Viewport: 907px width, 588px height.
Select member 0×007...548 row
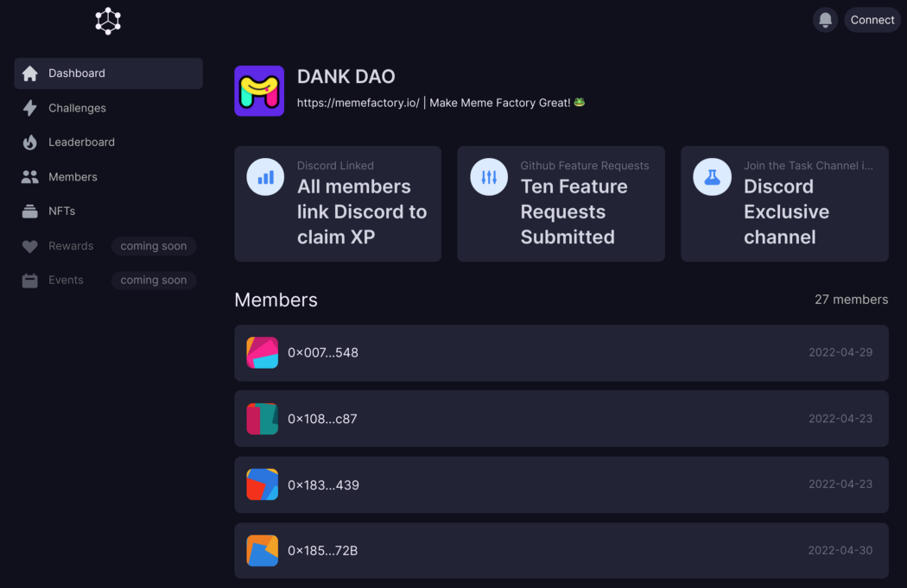pos(561,353)
